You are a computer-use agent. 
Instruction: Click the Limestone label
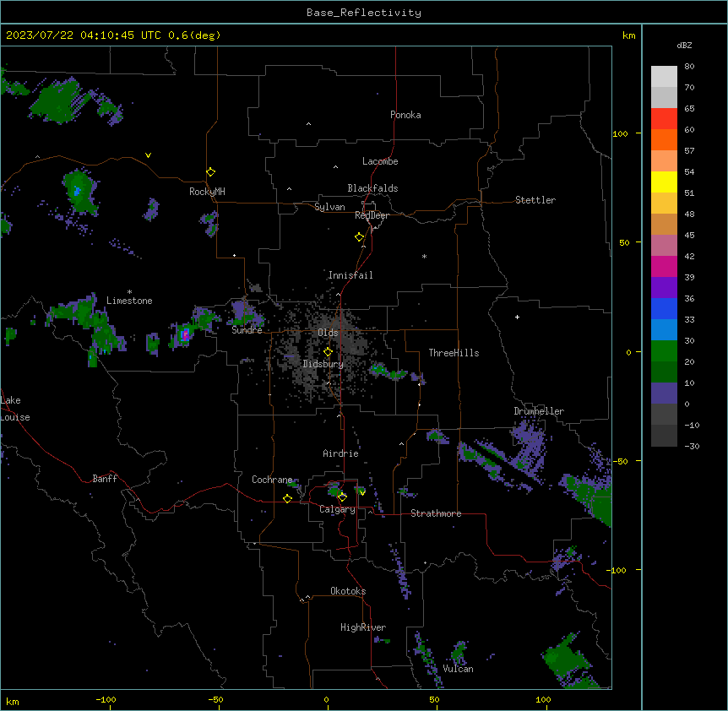(129, 301)
